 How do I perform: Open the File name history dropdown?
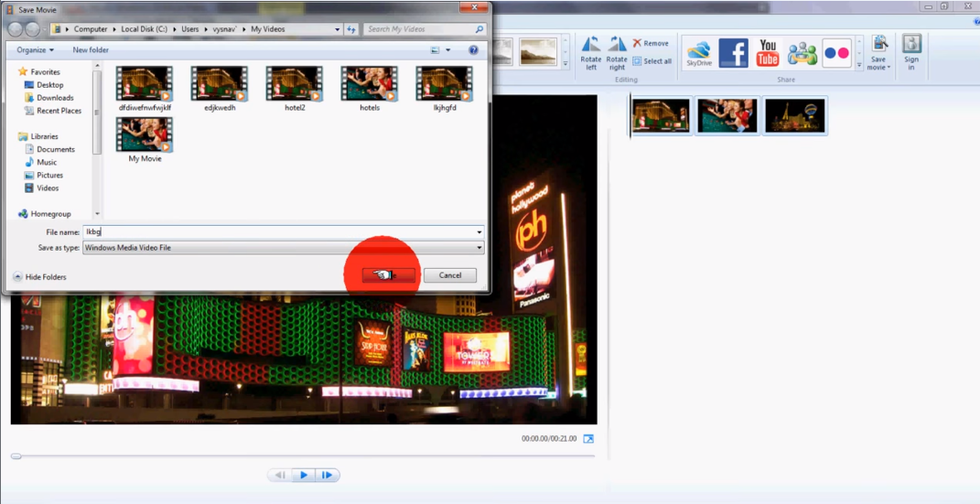point(479,231)
